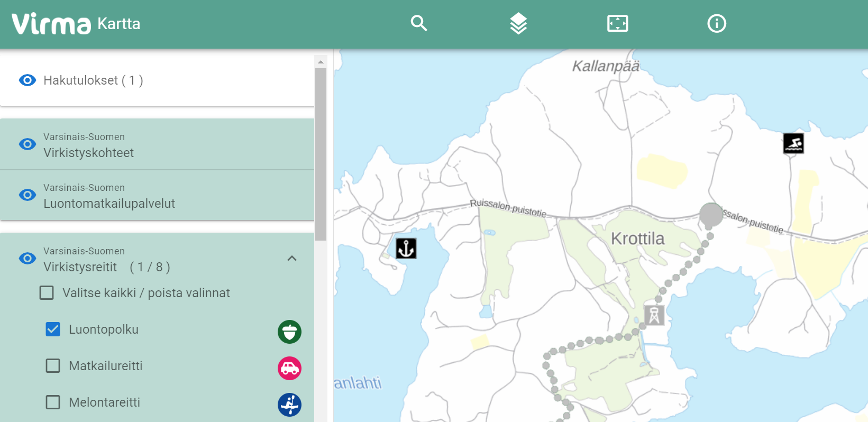Screen dimensions: 868x422
Task: Click the blue Melontareitti paddling icon
Action: pyautogui.click(x=289, y=405)
